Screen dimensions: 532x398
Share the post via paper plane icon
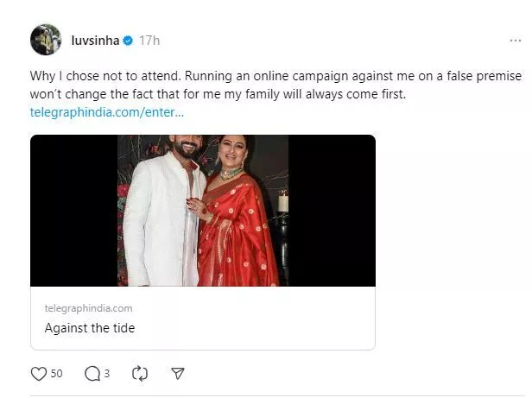point(177,374)
